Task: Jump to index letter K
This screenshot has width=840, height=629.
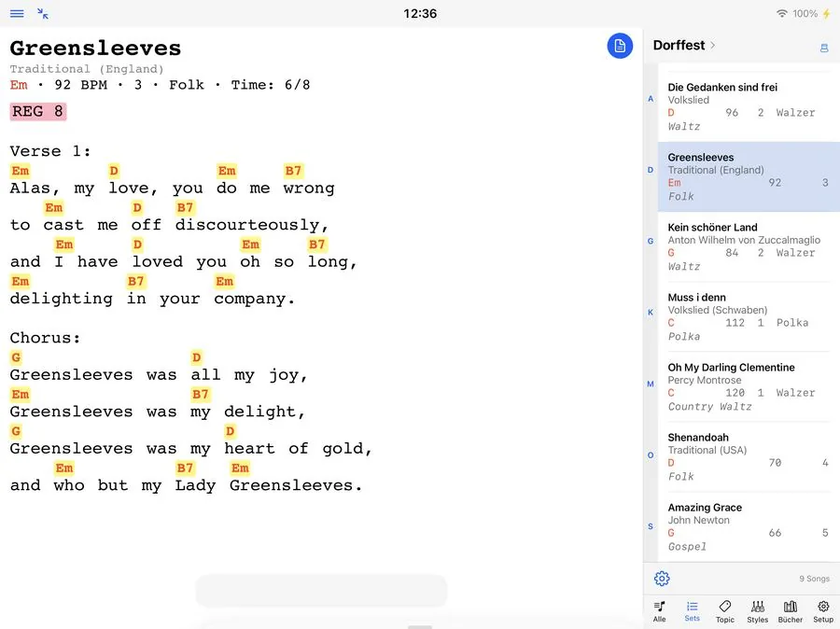Action: coord(651,313)
